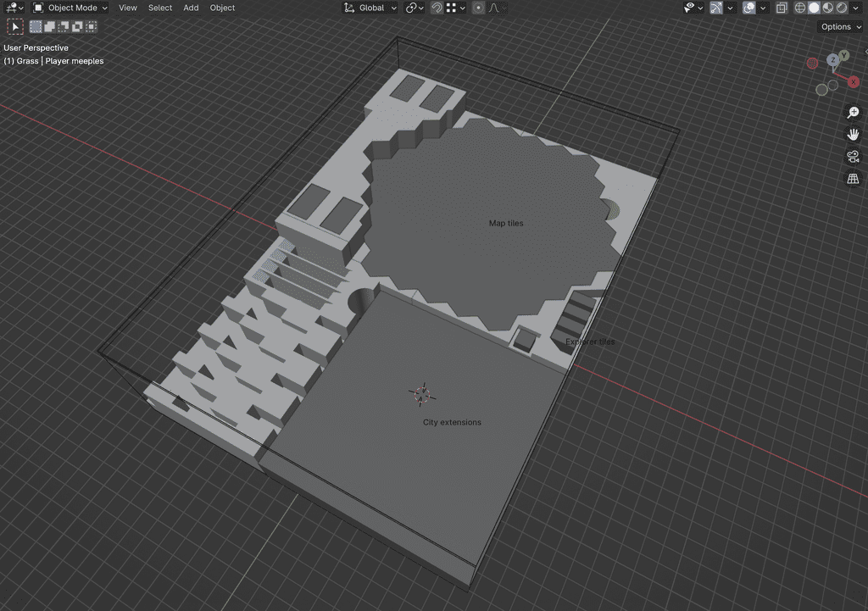This screenshot has width=868, height=611.
Task: Open the transform pivot point dropdown
Action: (x=415, y=8)
